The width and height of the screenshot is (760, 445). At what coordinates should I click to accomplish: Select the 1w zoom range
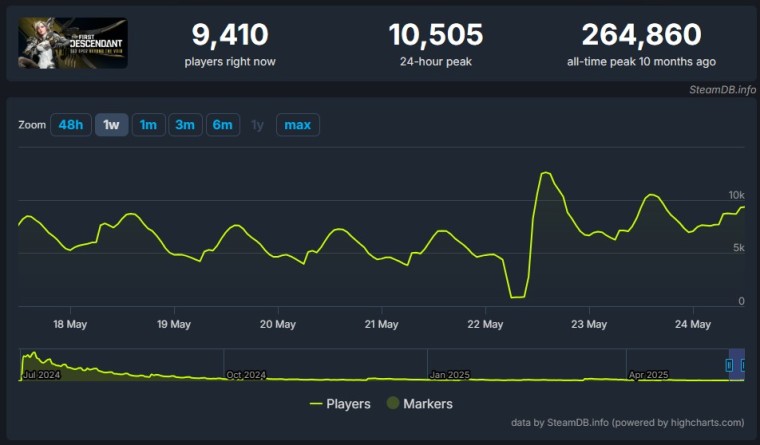click(111, 125)
